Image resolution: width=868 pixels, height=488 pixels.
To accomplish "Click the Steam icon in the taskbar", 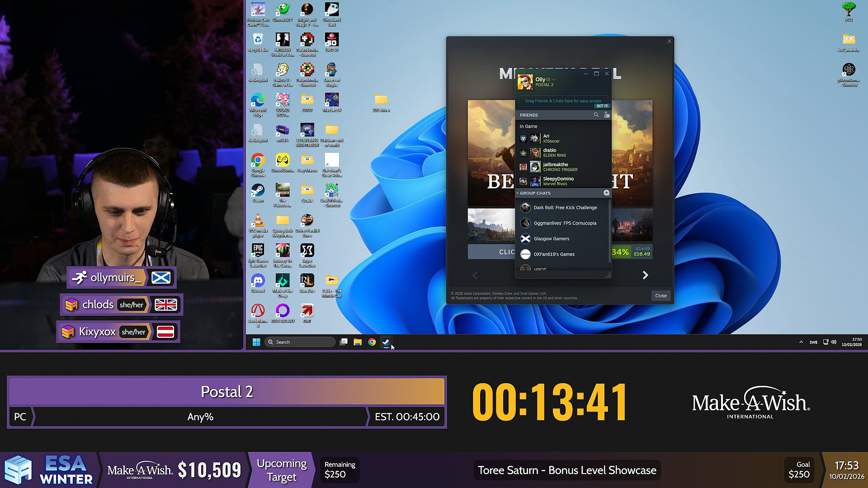I will tap(386, 342).
